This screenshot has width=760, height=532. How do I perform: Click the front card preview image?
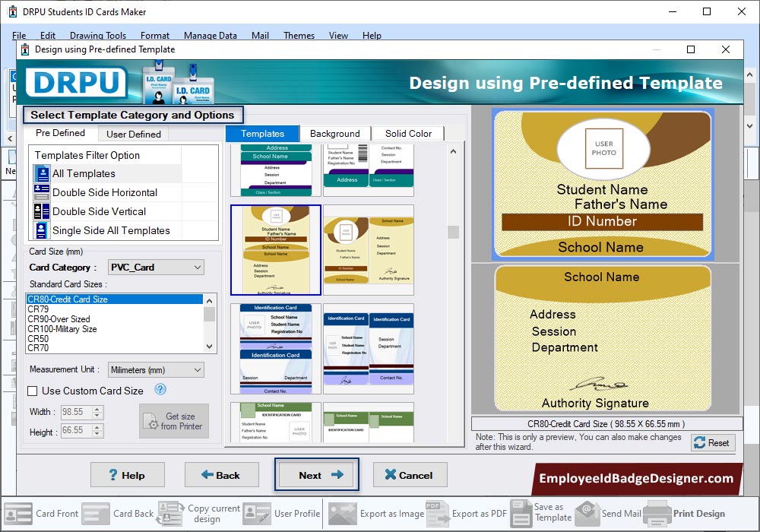pyautogui.click(x=603, y=184)
